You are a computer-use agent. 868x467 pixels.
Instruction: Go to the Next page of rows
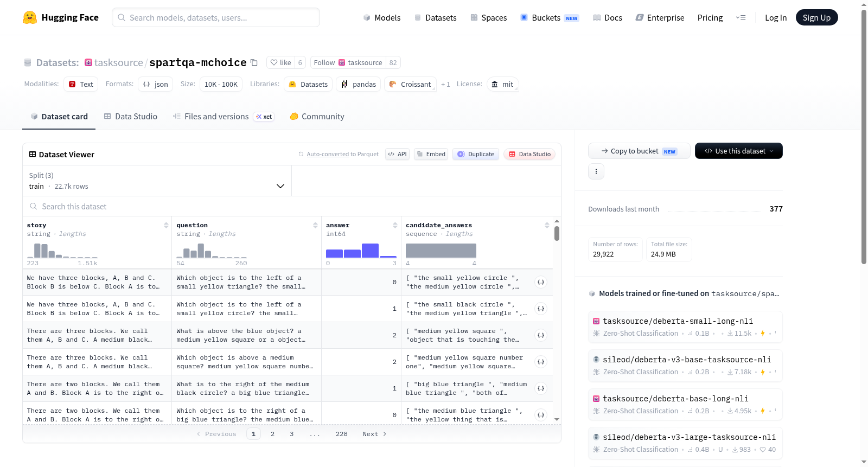[x=374, y=434]
